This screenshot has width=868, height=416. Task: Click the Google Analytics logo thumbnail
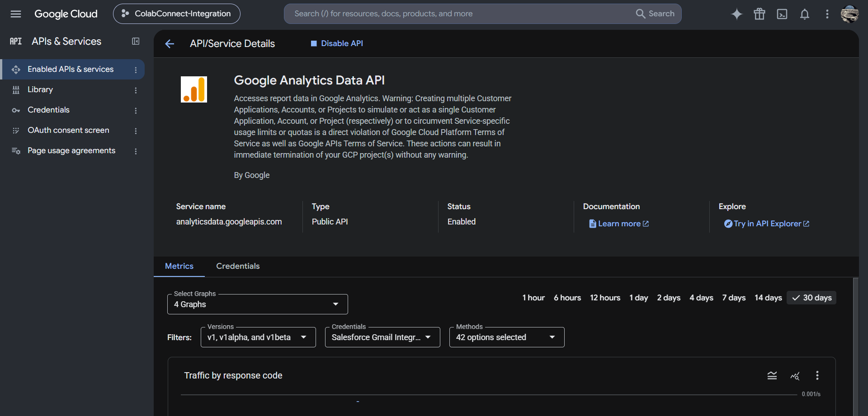pyautogui.click(x=194, y=89)
